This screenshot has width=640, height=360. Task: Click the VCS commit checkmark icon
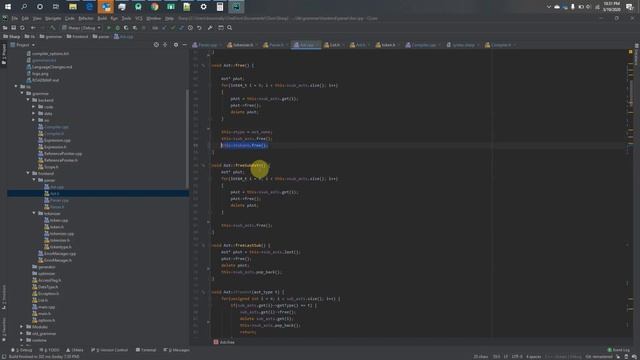(173, 28)
